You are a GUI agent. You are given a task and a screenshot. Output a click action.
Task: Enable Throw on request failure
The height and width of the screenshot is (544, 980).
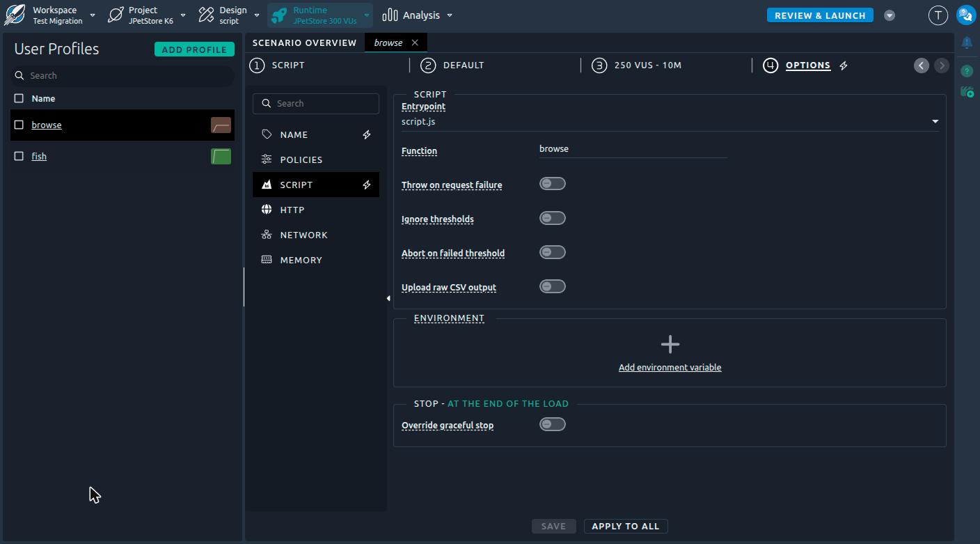point(553,183)
